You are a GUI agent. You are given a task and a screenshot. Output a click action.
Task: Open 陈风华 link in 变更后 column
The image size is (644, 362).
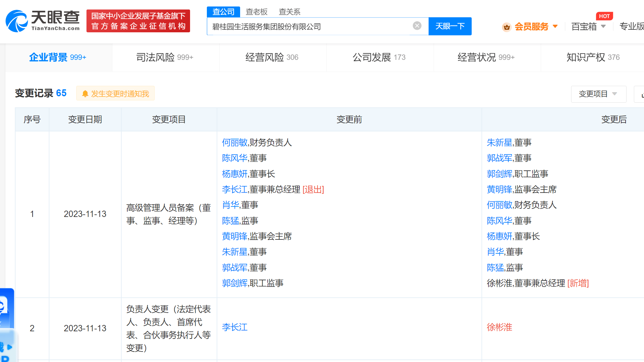tap(499, 221)
